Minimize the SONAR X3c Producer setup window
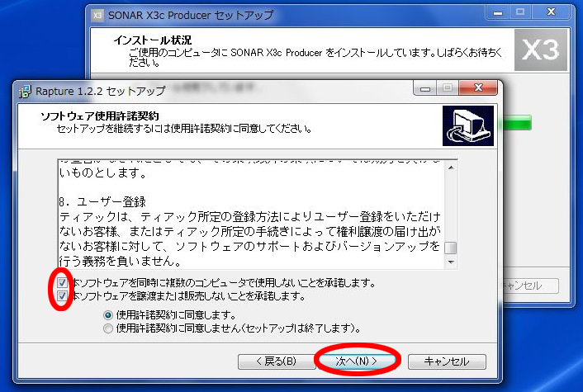This screenshot has width=583, height=392. click(x=498, y=13)
